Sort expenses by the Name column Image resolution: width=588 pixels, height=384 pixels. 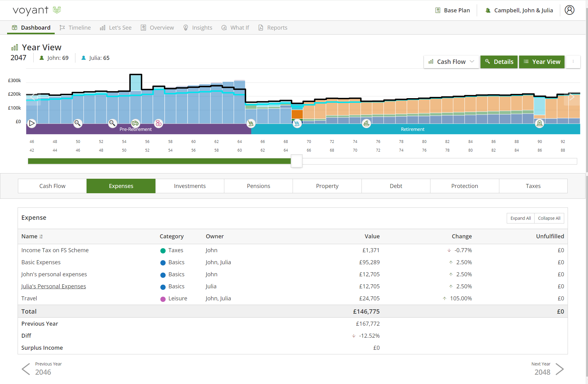[41, 236]
